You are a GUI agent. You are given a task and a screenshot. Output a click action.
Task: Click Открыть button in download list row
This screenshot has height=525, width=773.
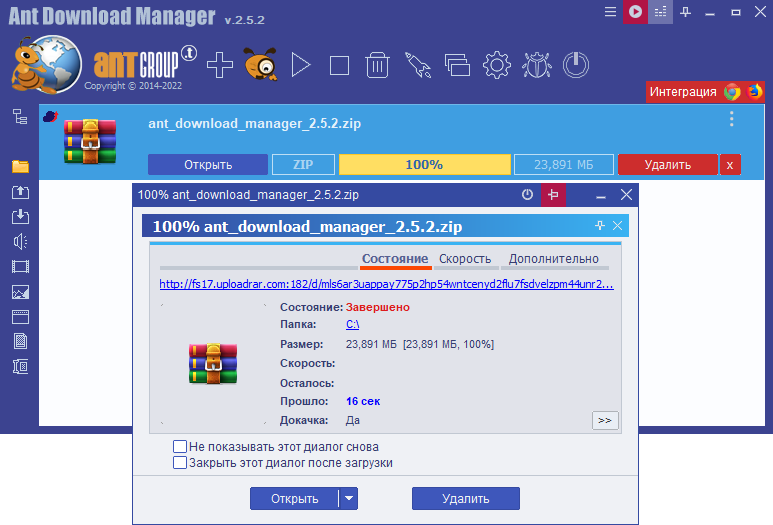208,165
